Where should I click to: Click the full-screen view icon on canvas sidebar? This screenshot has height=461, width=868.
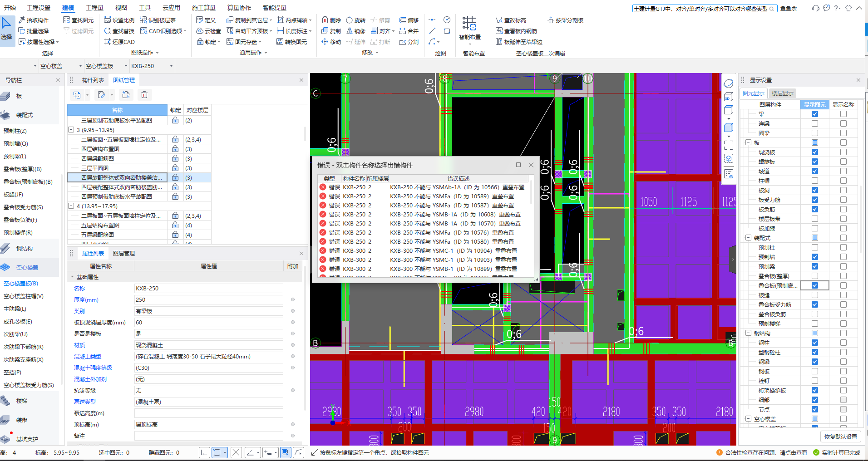point(729,145)
